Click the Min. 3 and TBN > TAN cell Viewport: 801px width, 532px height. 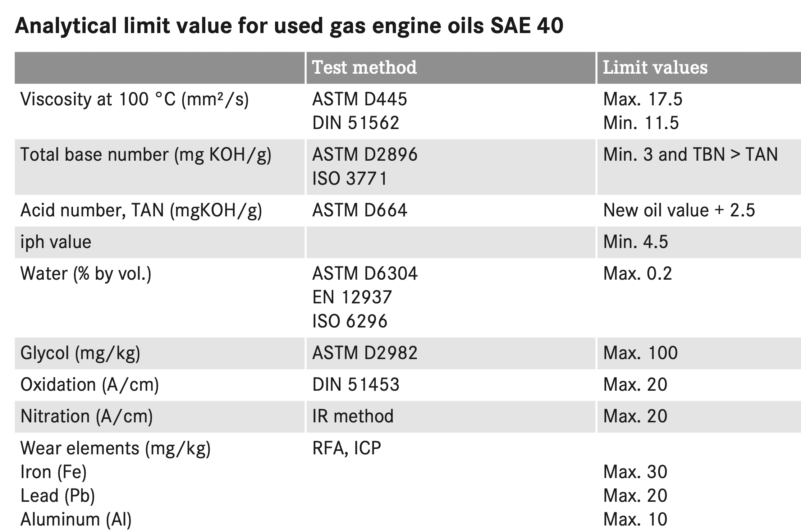point(690,155)
